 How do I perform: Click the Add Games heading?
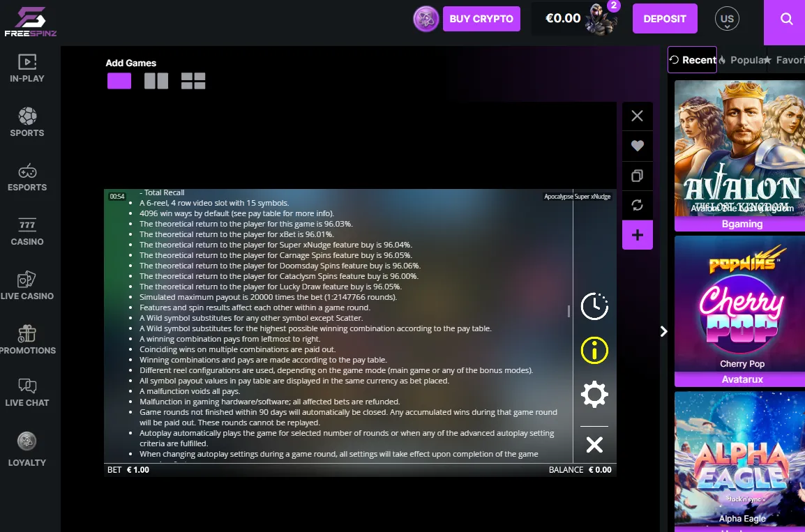pos(131,63)
